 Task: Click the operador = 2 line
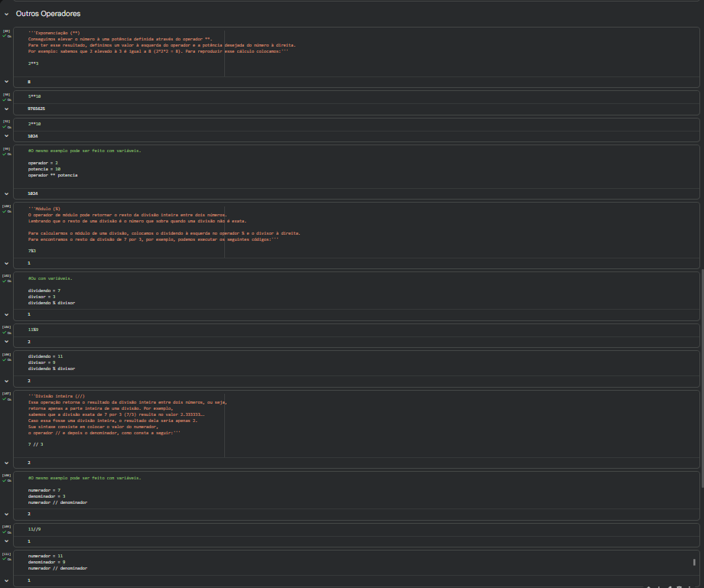tap(43, 163)
